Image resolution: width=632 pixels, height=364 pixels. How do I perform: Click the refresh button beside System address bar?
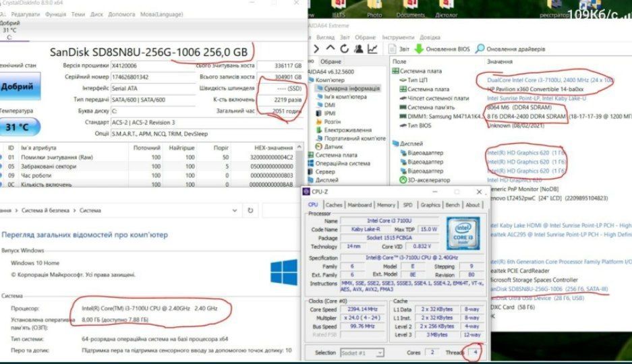click(x=250, y=210)
